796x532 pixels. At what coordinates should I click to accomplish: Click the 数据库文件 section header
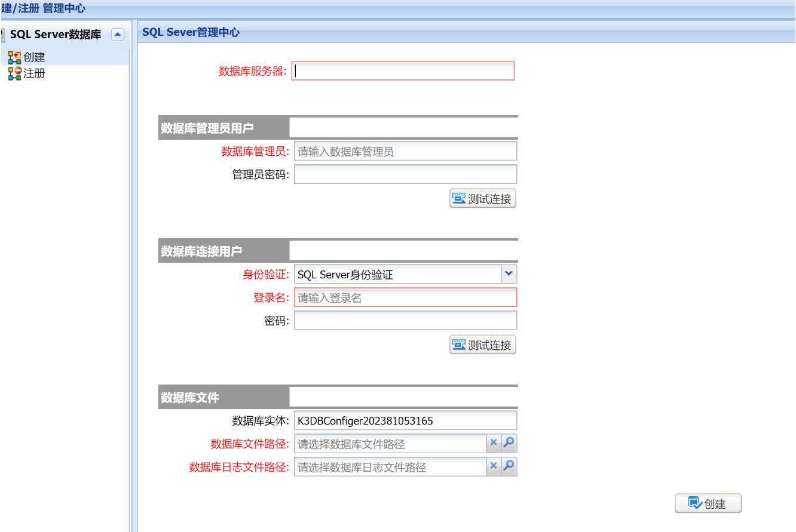(x=224, y=397)
